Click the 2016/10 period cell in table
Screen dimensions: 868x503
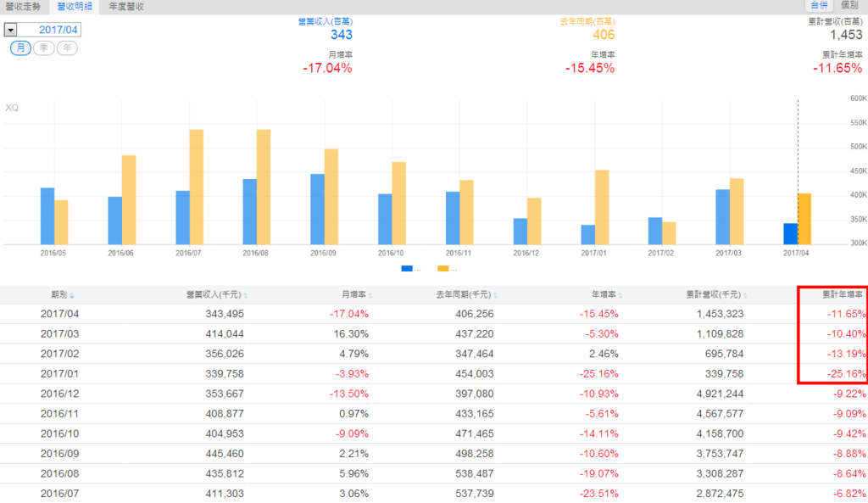click(60, 433)
